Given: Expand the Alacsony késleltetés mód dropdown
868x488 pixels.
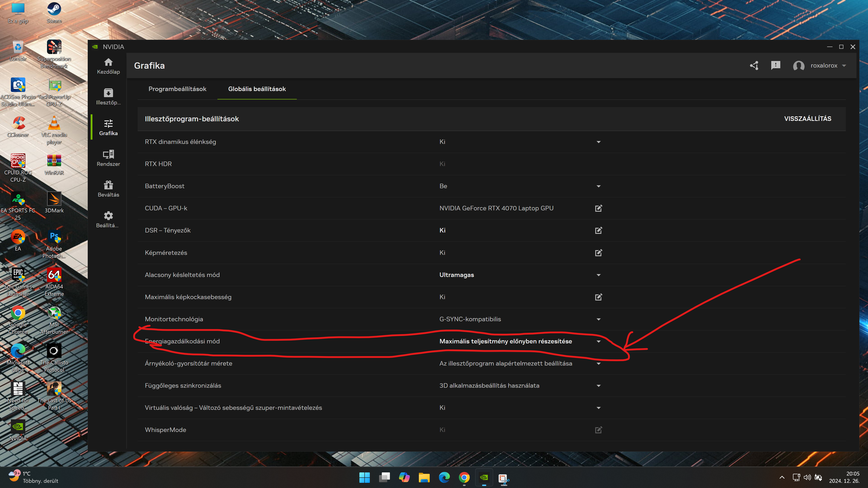Looking at the screenshot, I should pos(598,275).
